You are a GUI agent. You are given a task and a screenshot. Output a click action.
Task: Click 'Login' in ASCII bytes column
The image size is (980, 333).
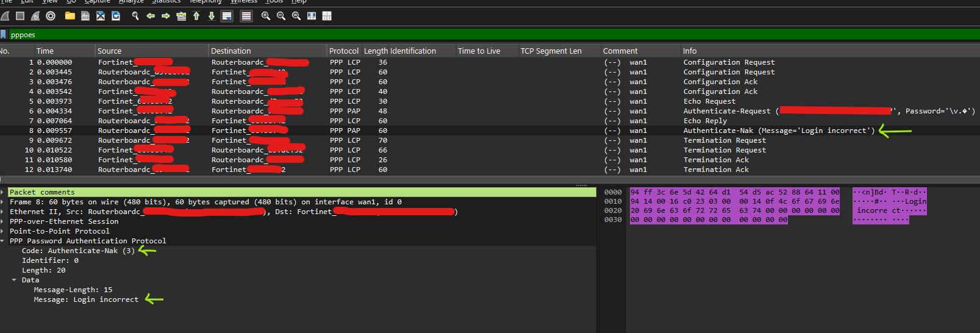[x=915, y=201]
